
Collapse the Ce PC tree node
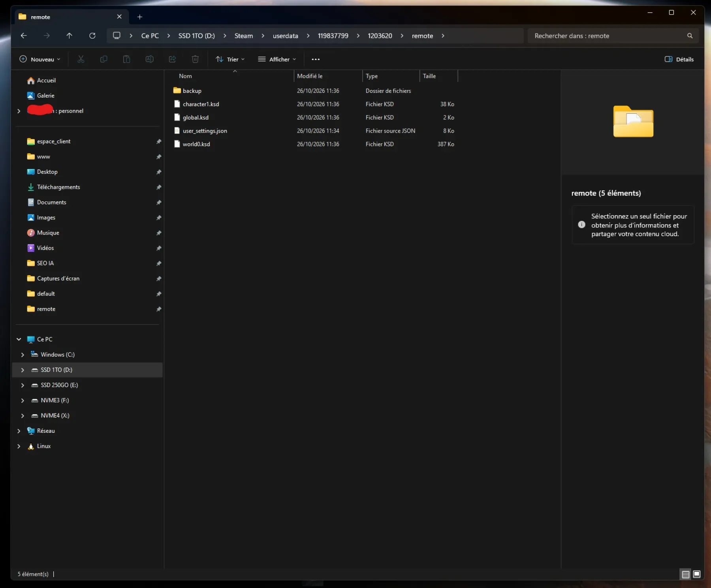click(x=19, y=339)
